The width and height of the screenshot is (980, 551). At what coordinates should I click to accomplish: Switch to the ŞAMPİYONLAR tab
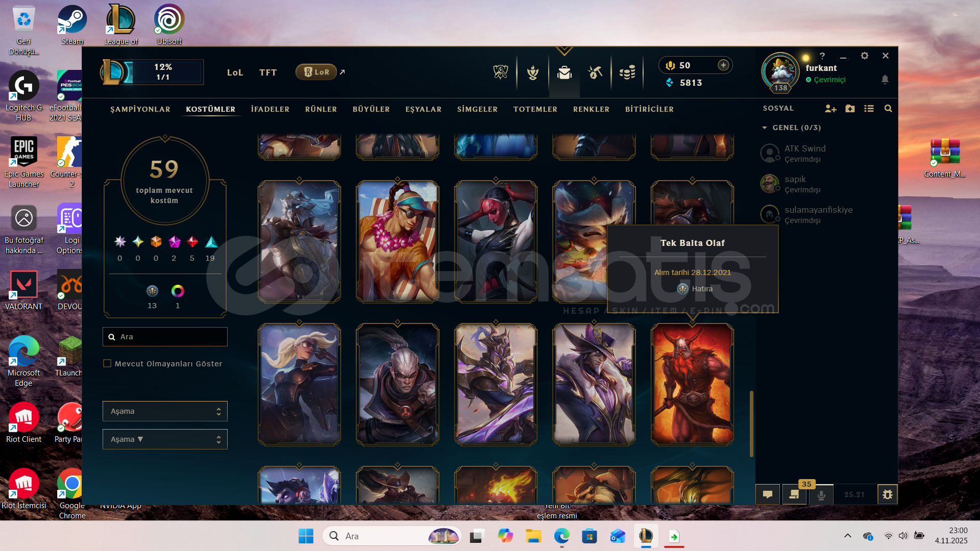(140, 109)
